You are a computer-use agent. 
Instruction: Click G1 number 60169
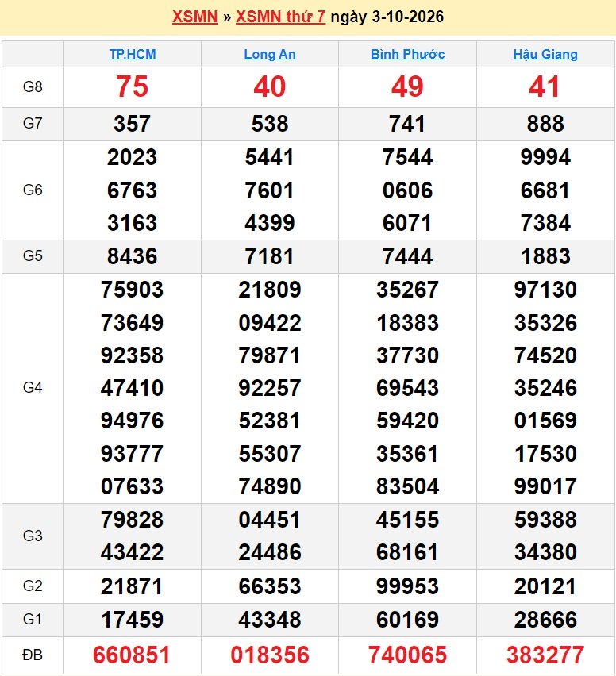408,620
